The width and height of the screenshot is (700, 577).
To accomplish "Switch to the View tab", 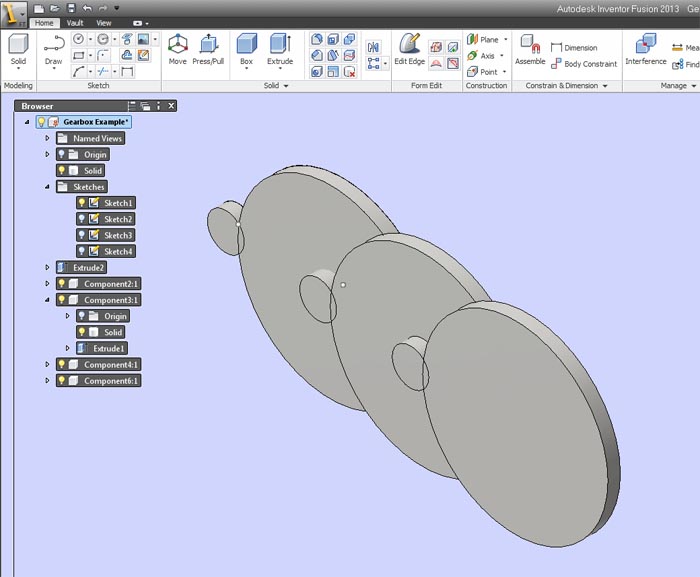I will pyautogui.click(x=104, y=23).
